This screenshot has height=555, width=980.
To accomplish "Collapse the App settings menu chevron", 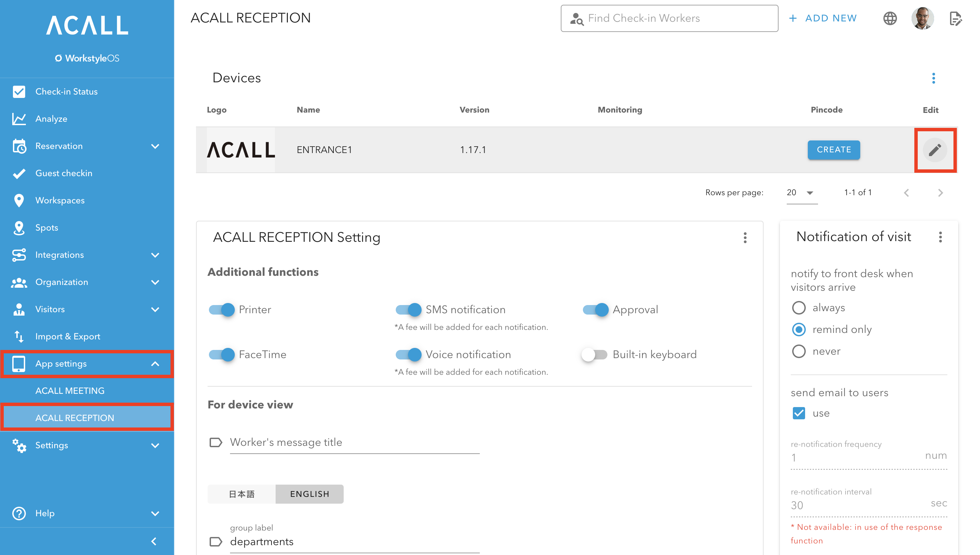I will point(155,364).
